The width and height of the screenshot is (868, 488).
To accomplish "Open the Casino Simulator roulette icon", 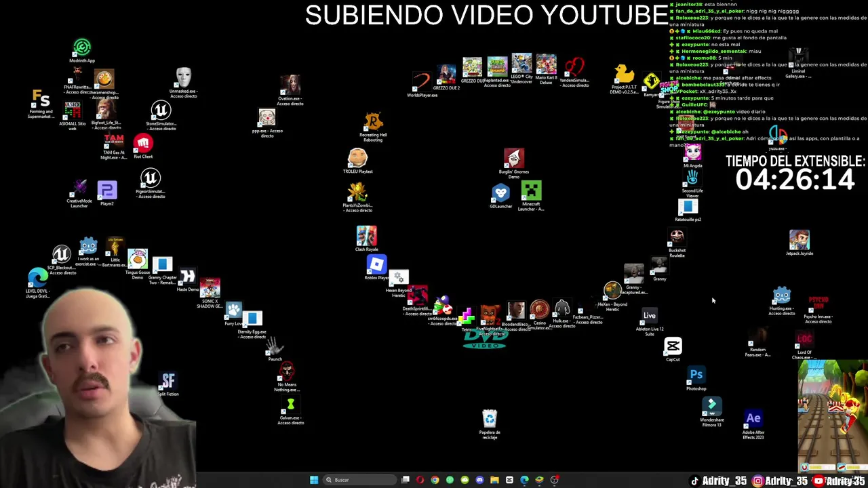I will point(540,314).
